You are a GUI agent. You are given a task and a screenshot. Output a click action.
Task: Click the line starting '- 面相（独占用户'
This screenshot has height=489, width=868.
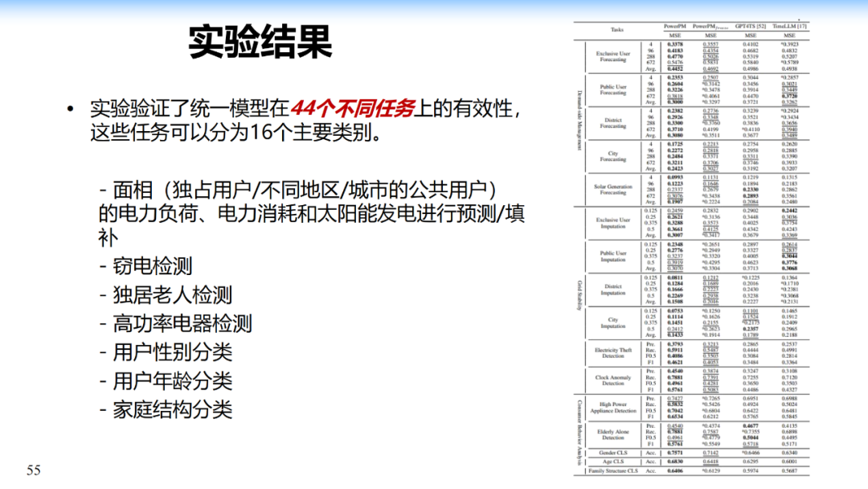pyautogui.click(x=298, y=190)
